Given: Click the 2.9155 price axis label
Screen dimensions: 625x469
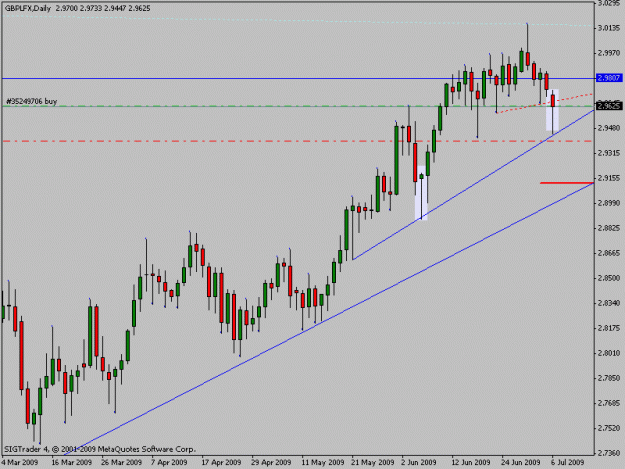Looking at the screenshot, I should pyautogui.click(x=609, y=178).
